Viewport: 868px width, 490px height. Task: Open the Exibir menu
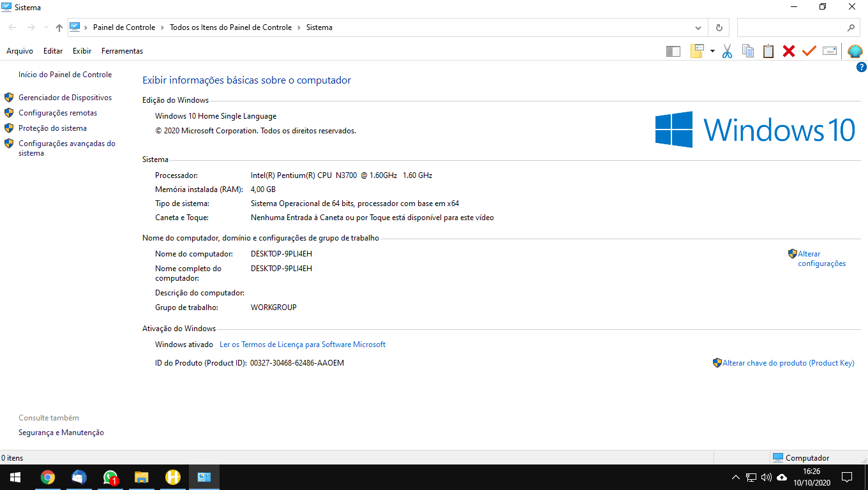82,51
